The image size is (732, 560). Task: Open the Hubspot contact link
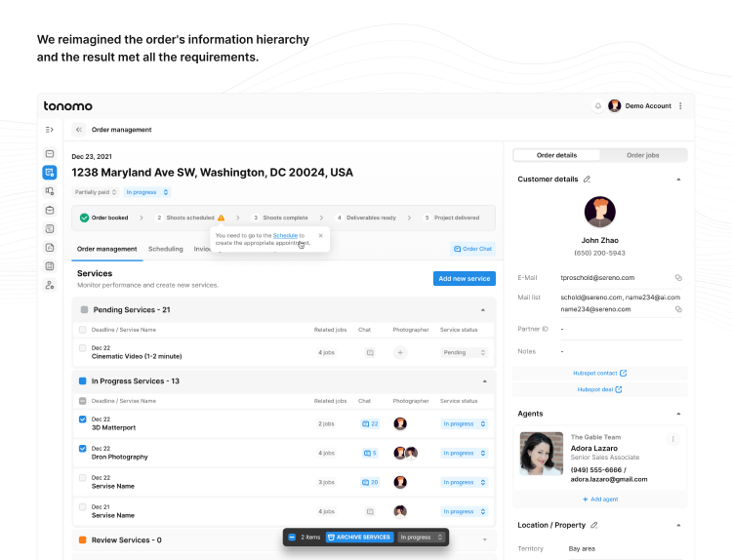[600, 373]
